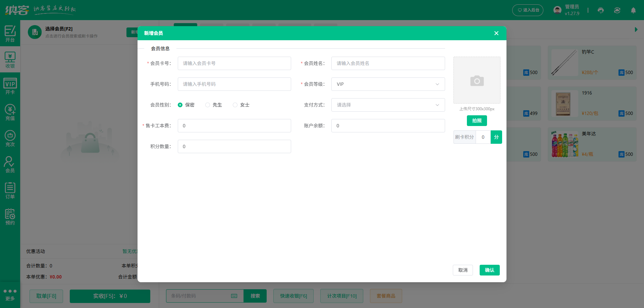Open the 预约 reservation sidebar icon
The image size is (644, 308).
click(10, 217)
